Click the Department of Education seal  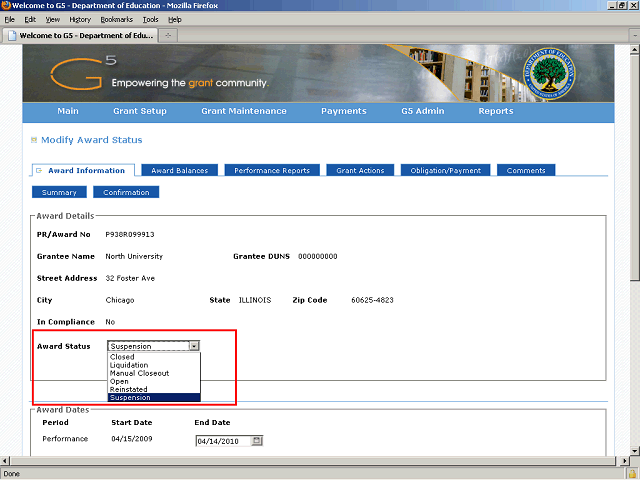tap(549, 73)
